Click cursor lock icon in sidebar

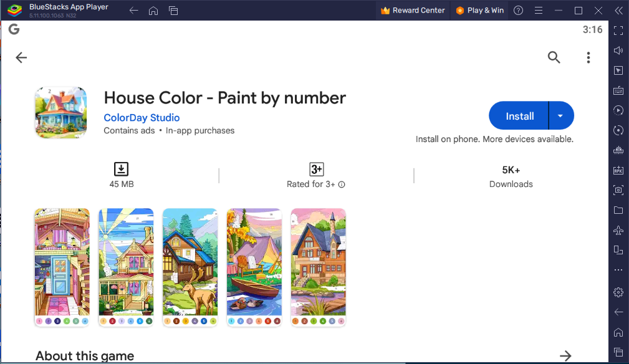pos(618,70)
